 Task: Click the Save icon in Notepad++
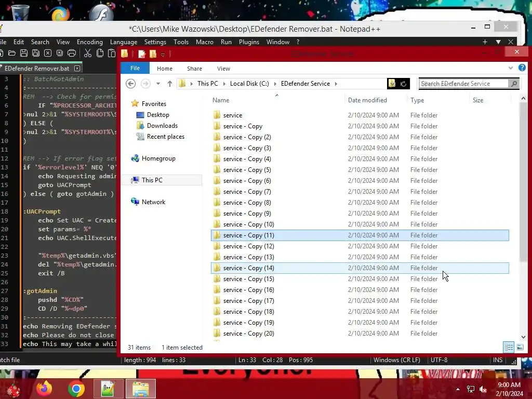click(24, 54)
